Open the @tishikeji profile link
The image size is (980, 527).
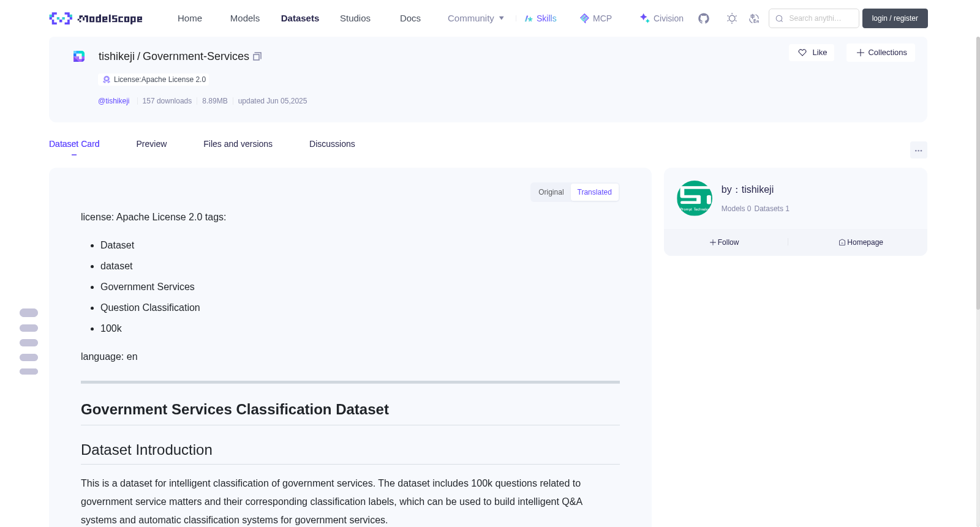point(114,101)
